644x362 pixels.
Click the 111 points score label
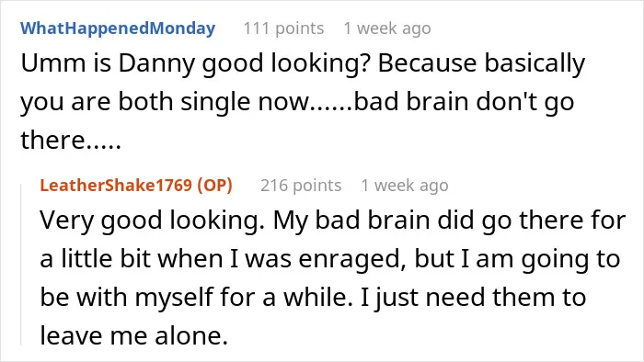(283, 28)
